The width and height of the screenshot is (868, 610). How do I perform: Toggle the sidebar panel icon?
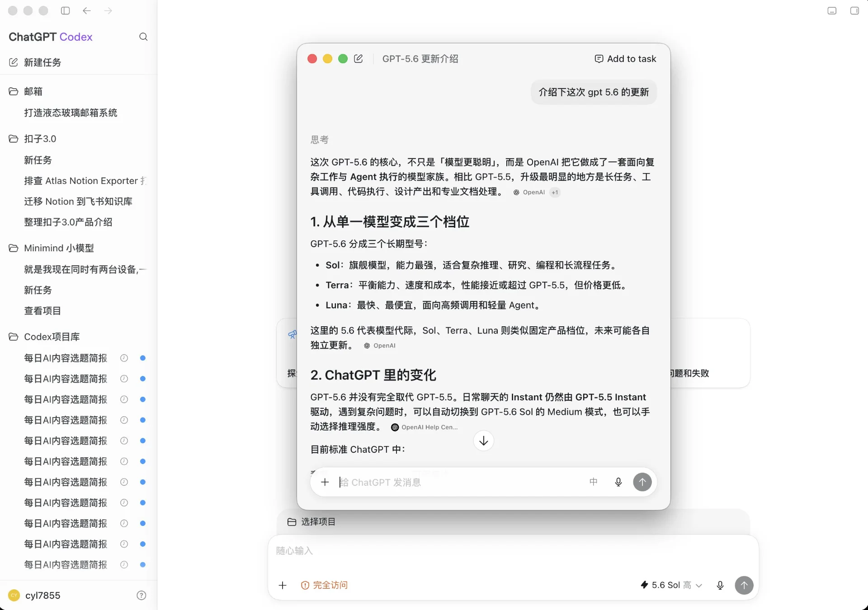tap(66, 10)
